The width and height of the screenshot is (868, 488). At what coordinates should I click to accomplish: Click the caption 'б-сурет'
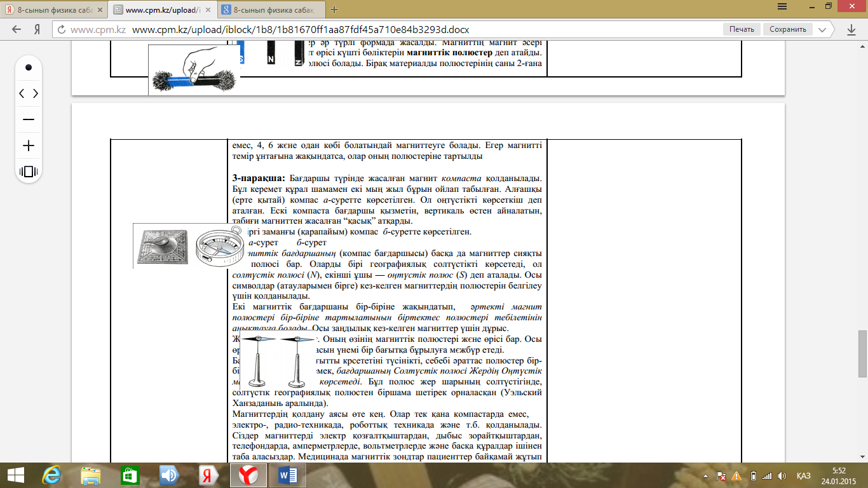[311, 243]
